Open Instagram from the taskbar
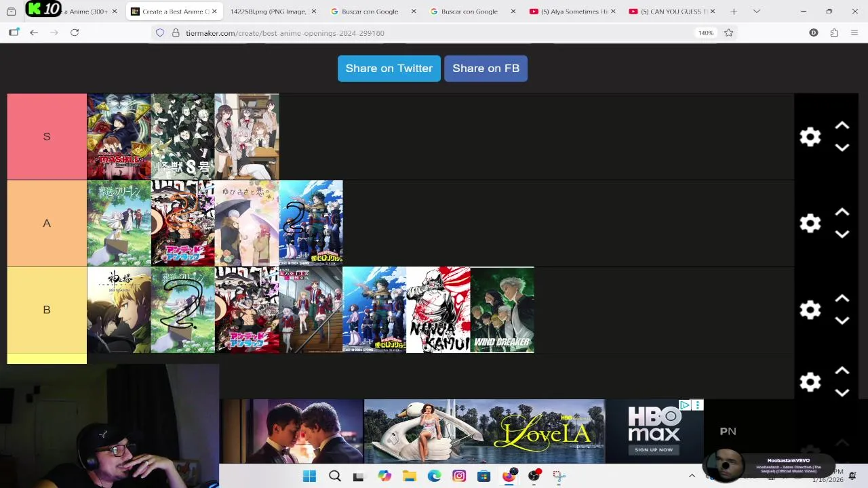868x488 pixels. click(x=459, y=476)
